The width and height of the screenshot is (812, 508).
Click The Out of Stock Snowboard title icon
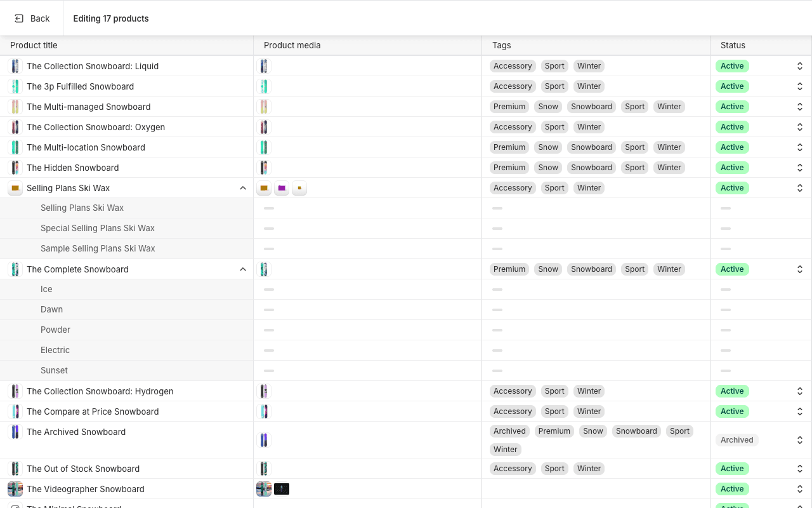click(15, 469)
